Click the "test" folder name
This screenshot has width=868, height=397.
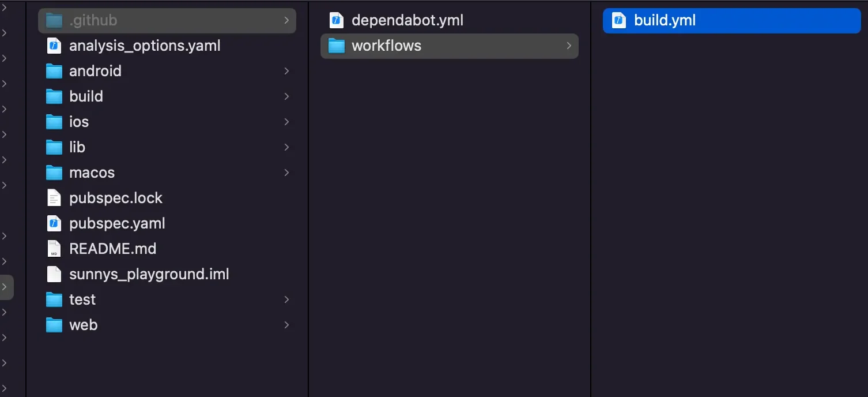click(x=82, y=299)
